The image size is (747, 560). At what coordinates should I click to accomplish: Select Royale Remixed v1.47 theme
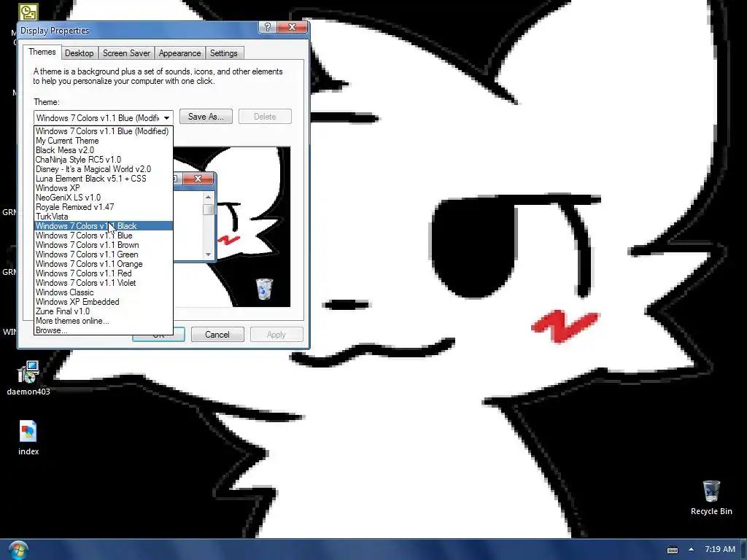coord(102,207)
